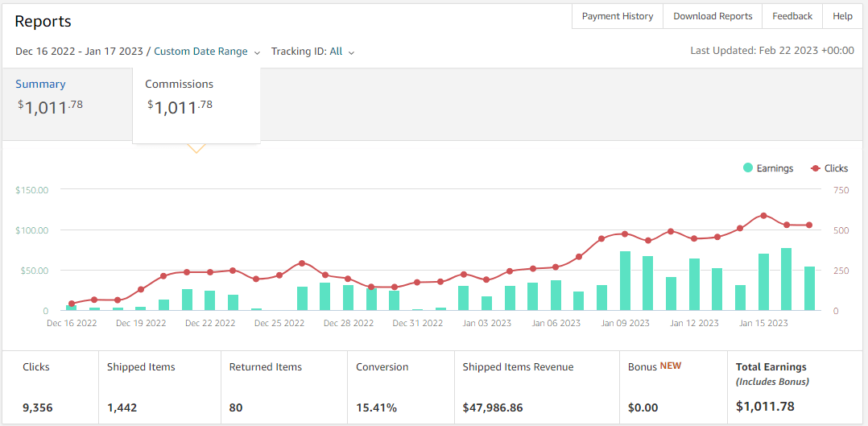
Task: Open the Payment History page
Action: pyautogui.click(x=617, y=16)
